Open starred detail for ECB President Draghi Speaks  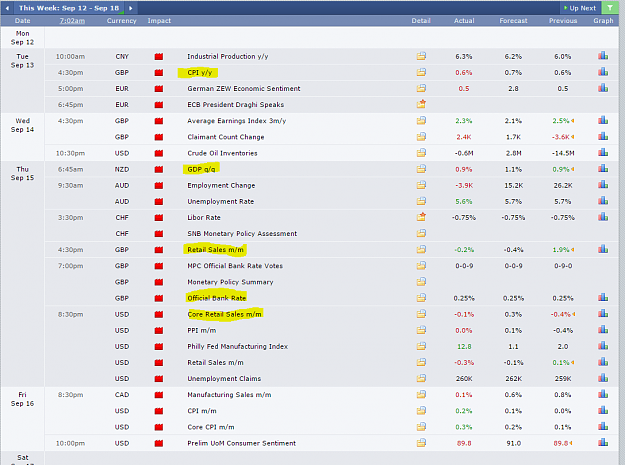click(421, 104)
